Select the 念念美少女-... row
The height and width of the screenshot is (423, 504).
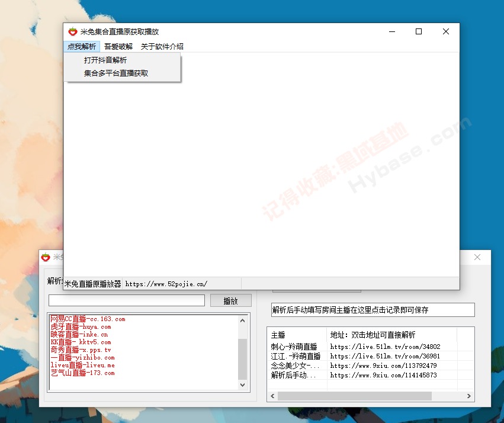[295, 366]
